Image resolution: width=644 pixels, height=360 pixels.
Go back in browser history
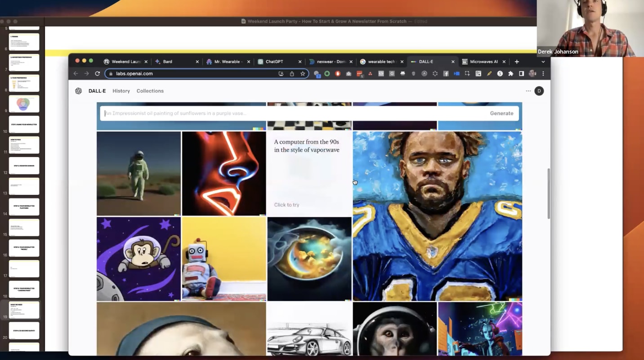coord(76,74)
